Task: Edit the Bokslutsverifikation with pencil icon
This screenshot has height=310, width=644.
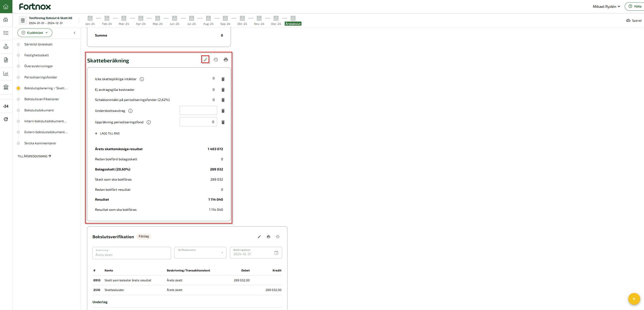Action: [259, 237]
